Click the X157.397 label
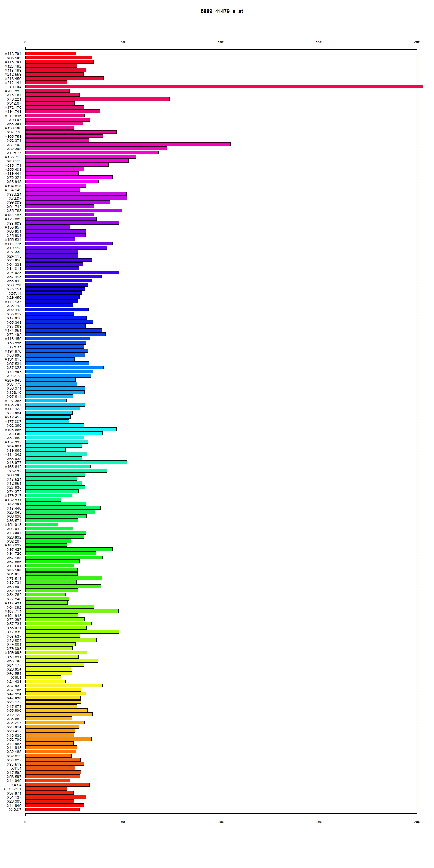The width and height of the screenshot is (434, 868). click(x=13, y=442)
